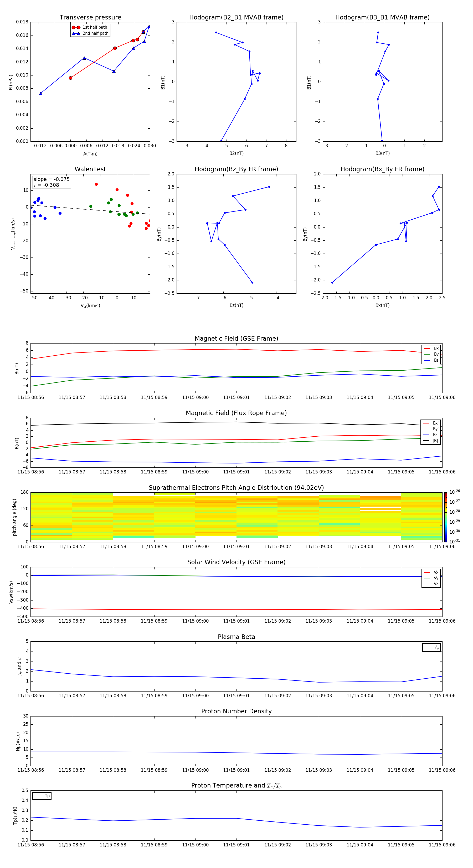Click the 'Bz' entry in GSE legend
This screenshot has width=473, height=868.
[431, 360]
